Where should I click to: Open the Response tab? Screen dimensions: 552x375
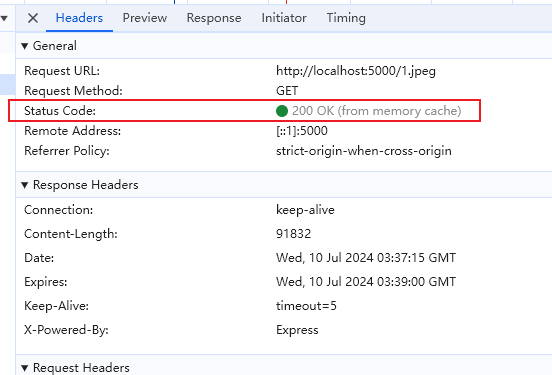214,18
